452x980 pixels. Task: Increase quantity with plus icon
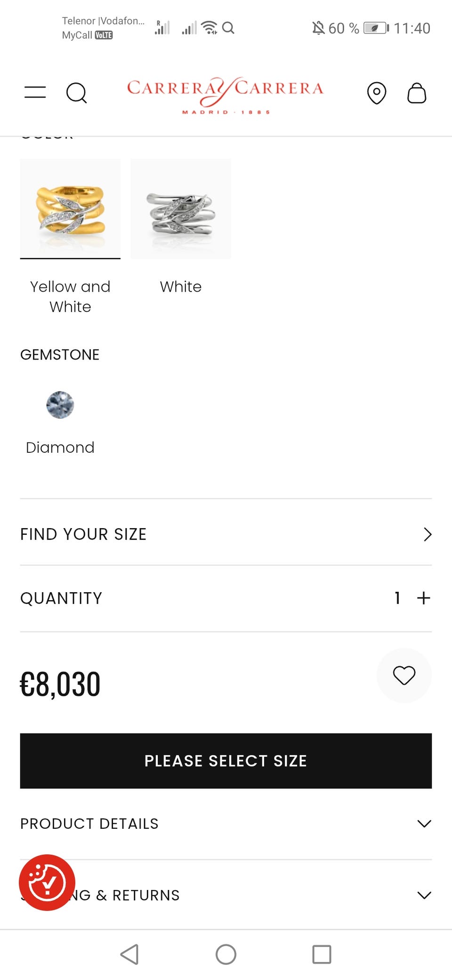[x=424, y=598]
